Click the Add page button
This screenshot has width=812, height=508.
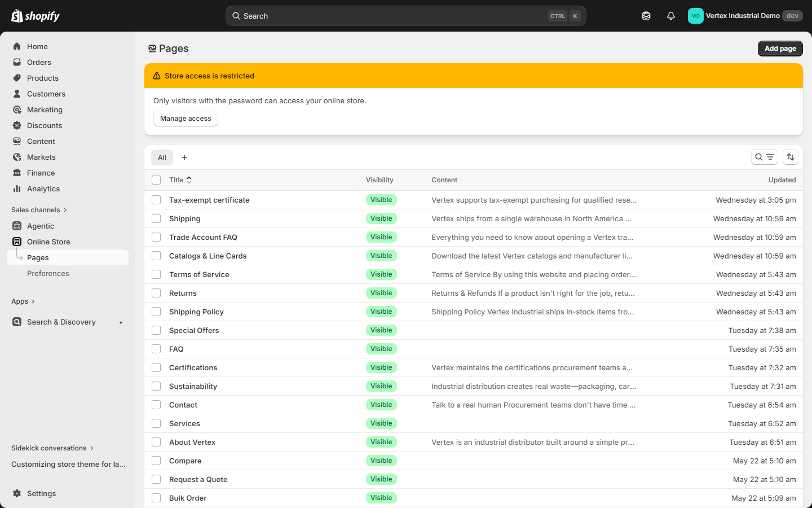[780, 49]
